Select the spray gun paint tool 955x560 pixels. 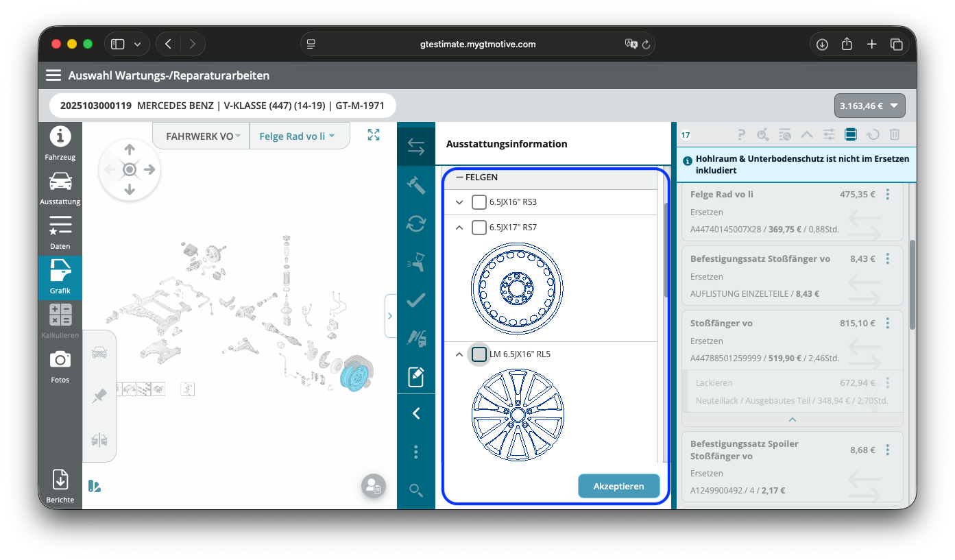coord(416,262)
